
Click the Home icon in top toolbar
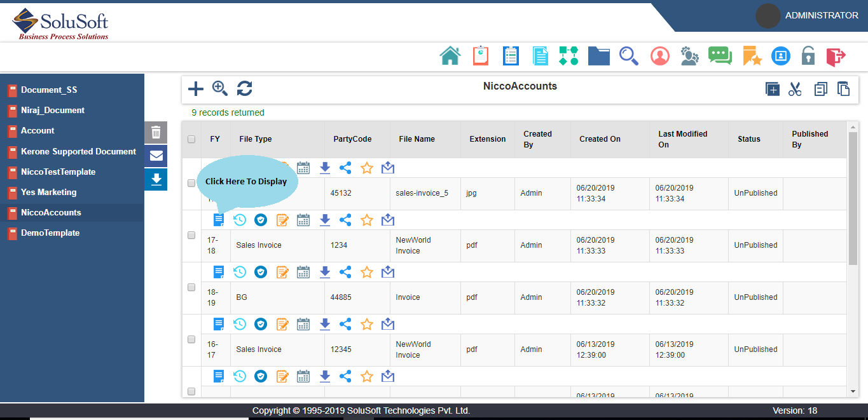pos(450,56)
